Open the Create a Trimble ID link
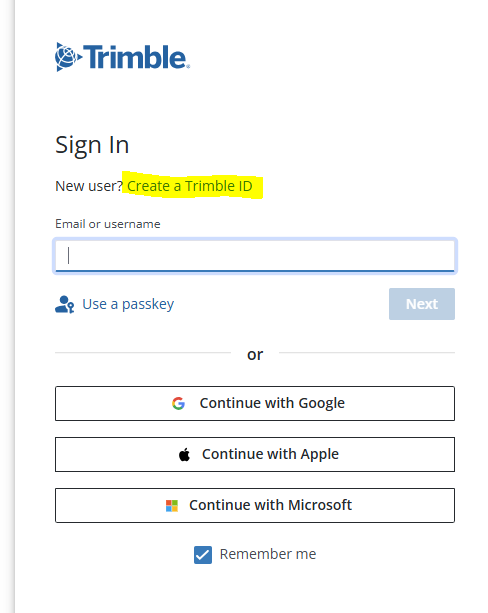 [x=190, y=186]
